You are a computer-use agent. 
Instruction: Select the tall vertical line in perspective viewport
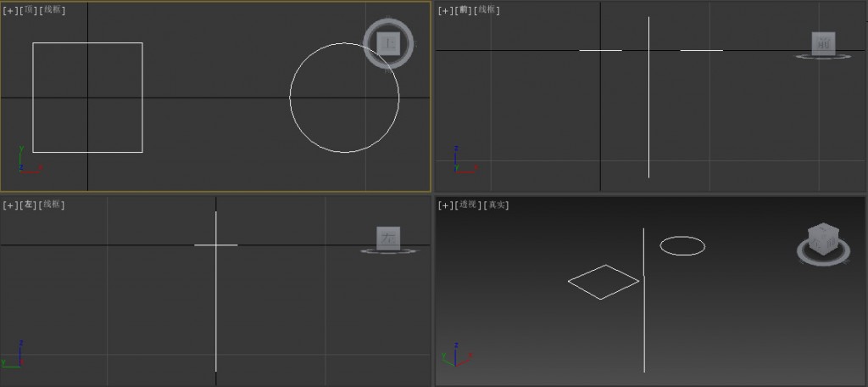[x=644, y=300]
